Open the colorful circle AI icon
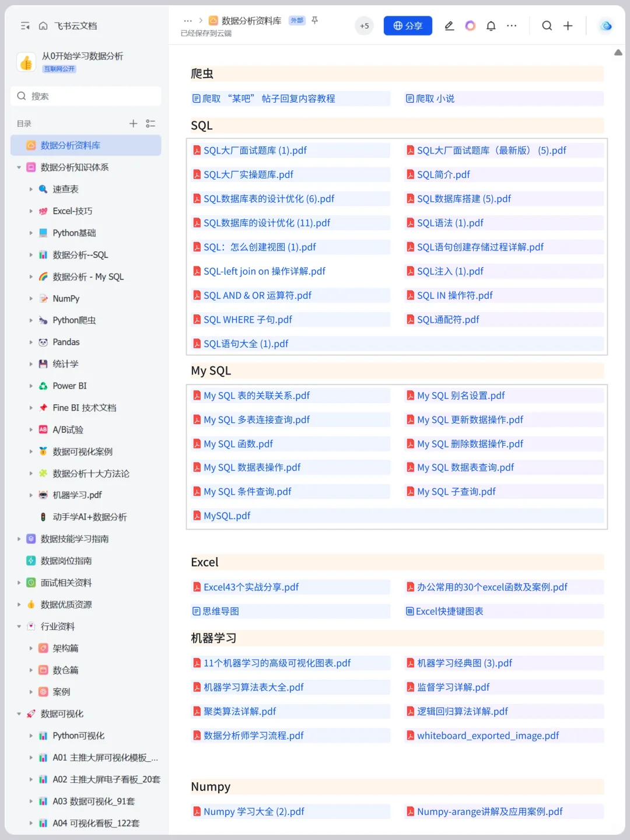This screenshot has height=840, width=630. [x=470, y=26]
